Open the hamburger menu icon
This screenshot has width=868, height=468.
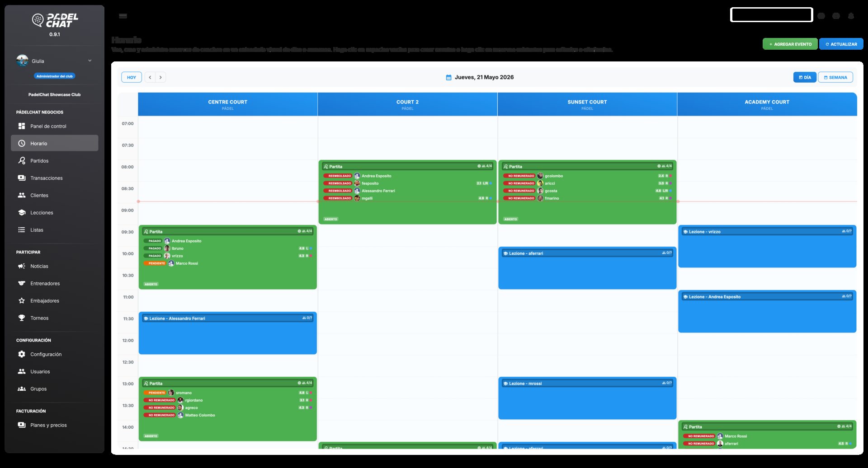123,16
